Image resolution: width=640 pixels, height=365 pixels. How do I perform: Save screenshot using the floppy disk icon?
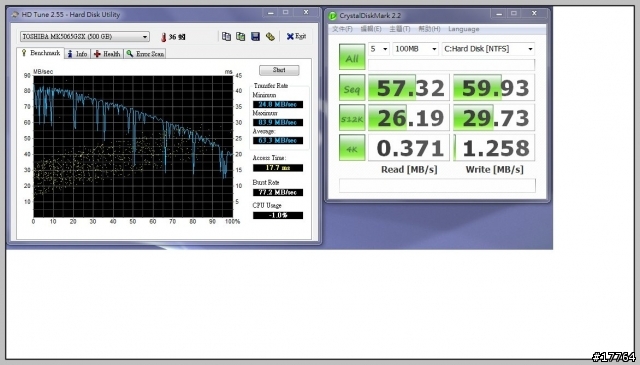pyautogui.click(x=256, y=36)
